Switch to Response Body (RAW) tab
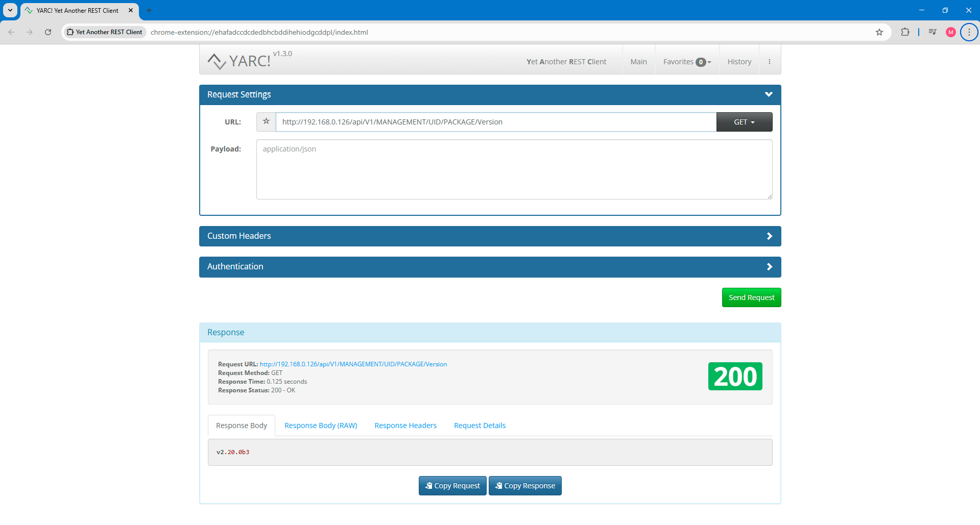 click(321, 426)
